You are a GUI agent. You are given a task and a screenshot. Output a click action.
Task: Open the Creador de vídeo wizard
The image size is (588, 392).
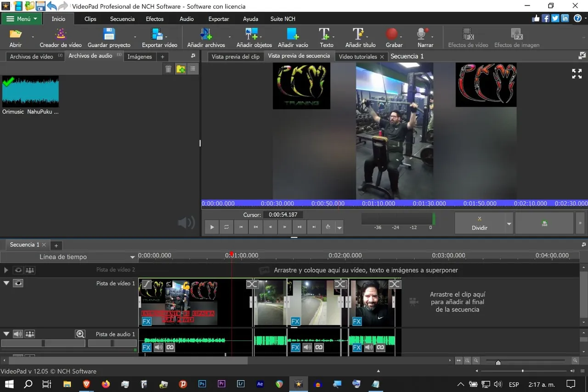pyautogui.click(x=61, y=35)
